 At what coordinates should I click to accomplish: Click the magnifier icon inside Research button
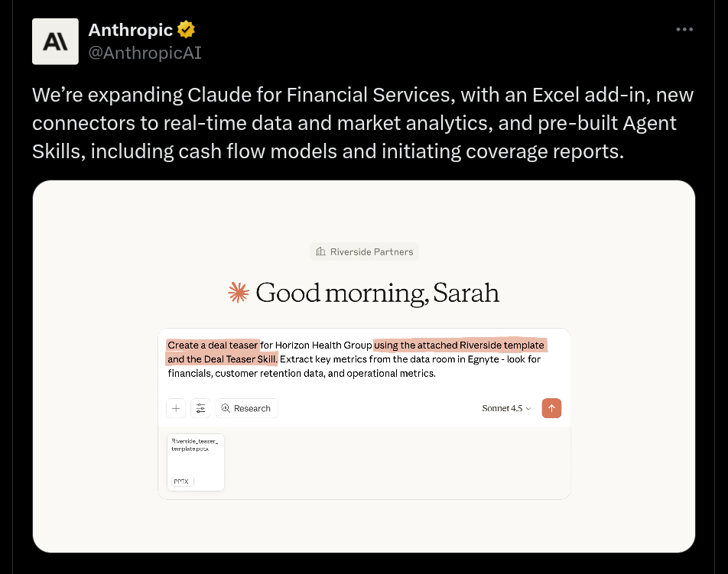pyautogui.click(x=227, y=408)
